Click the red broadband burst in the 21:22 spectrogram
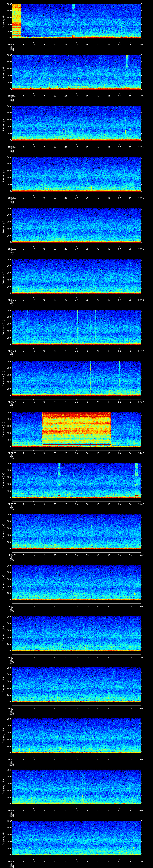This screenshot has height=868, width=153. (x=76, y=429)
